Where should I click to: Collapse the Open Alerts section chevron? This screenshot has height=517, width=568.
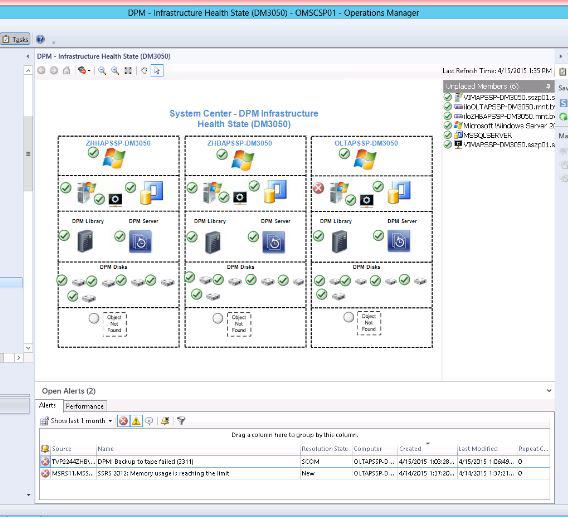tap(549, 391)
